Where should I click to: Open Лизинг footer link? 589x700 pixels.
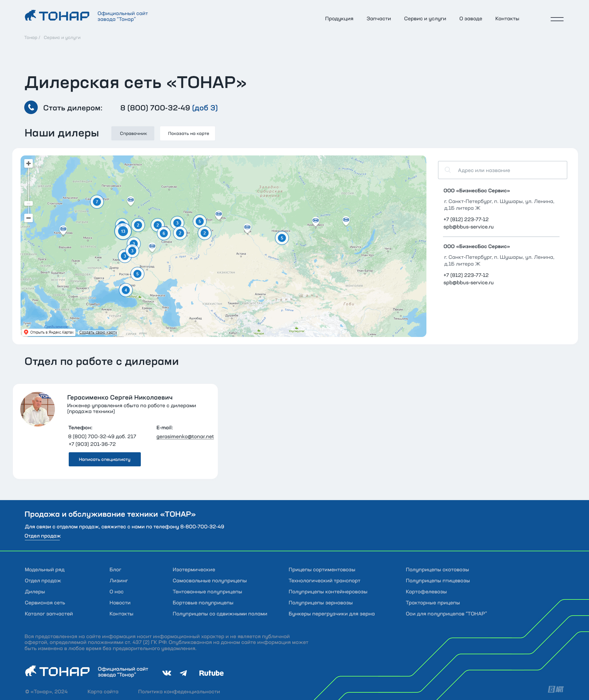(118, 580)
